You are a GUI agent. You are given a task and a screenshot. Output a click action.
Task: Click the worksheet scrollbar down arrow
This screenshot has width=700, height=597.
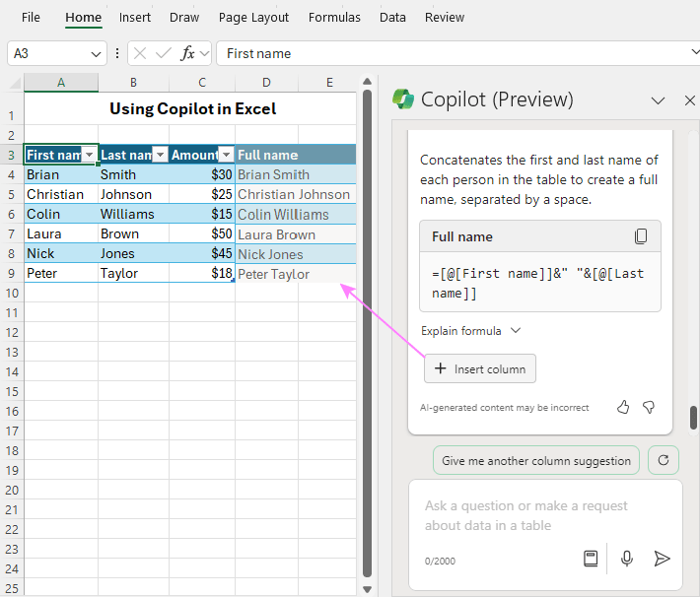click(368, 589)
